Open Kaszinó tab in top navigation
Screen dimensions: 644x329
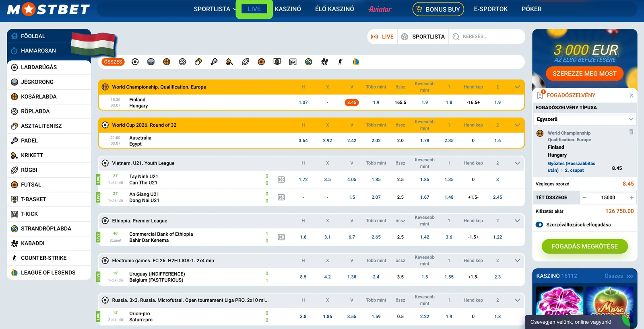click(288, 9)
